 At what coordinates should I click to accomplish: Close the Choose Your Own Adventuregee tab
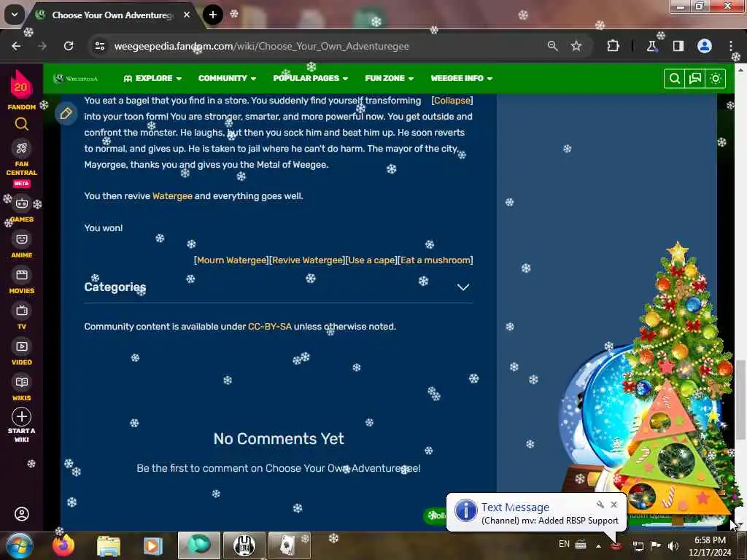click(187, 15)
